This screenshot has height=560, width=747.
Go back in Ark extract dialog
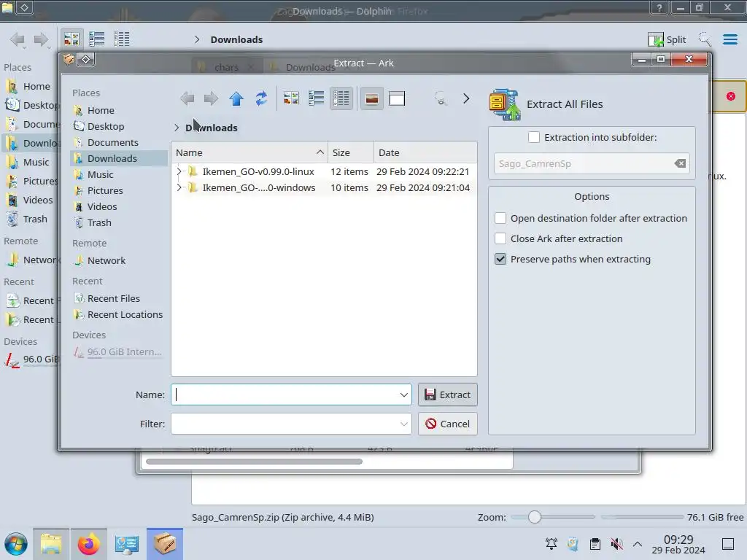click(187, 98)
